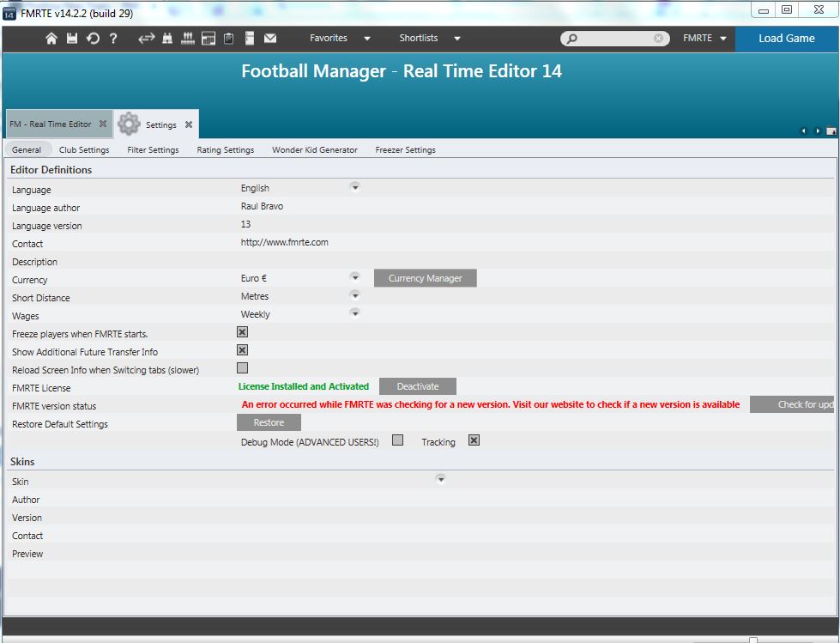This screenshot has height=643, width=840.
Task: Click the 'Raul Bravo' language author value
Action: (x=262, y=206)
